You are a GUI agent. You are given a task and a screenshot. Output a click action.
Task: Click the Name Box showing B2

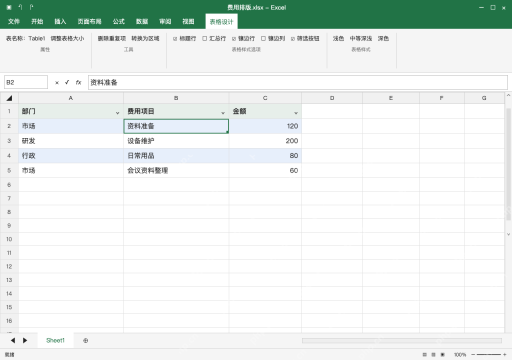26,82
